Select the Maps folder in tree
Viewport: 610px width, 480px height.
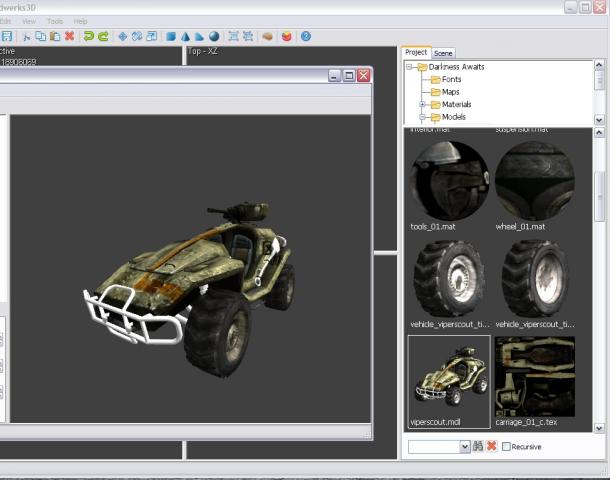point(450,92)
